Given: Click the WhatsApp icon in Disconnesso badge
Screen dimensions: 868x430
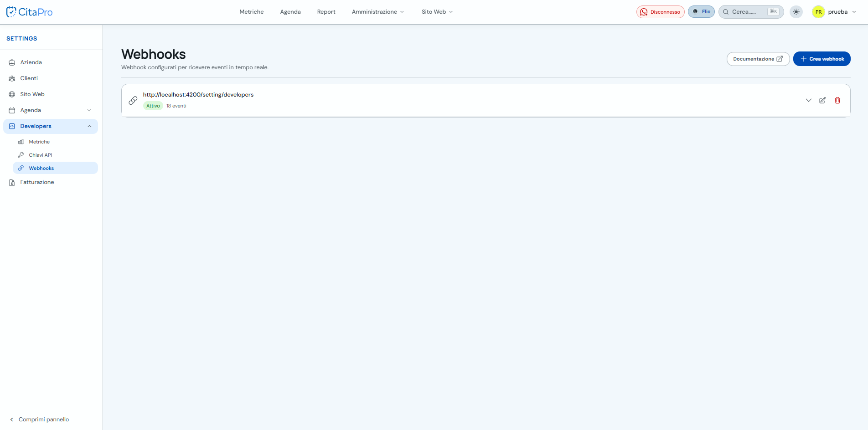Looking at the screenshot, I should (644, 12).
